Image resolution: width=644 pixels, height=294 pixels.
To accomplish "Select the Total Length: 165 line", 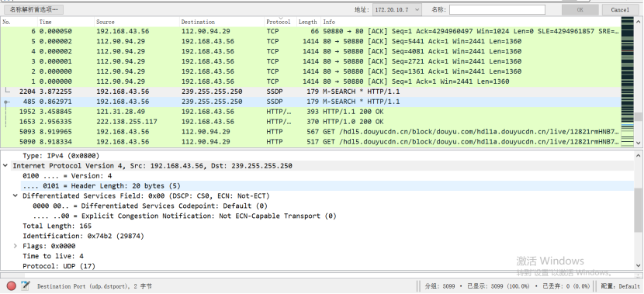I will tap(57, 226).
